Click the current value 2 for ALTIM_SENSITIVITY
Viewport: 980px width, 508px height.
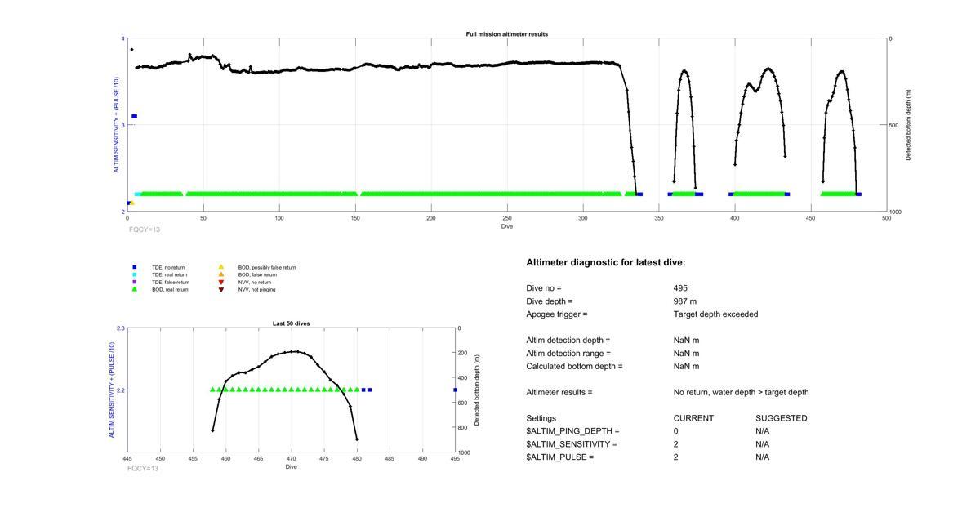676,444
